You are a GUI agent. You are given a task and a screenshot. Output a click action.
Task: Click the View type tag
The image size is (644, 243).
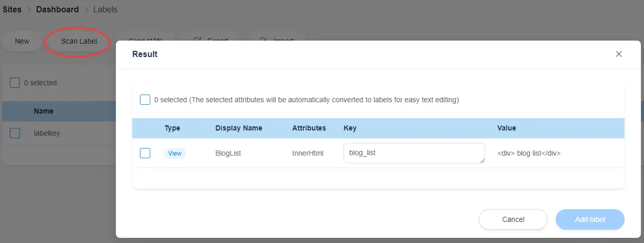(x=175, y=153)
